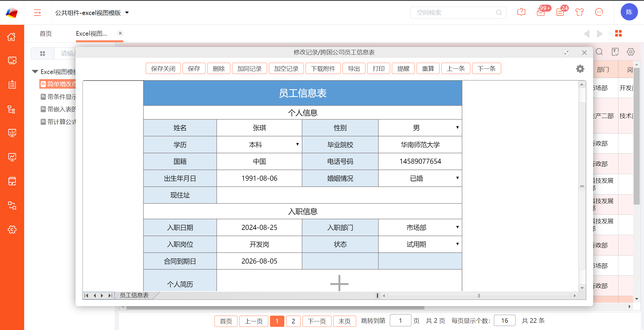Open the mail inbox with 99+ badge
Image resolution: width=644 pixels, height=330 pixels.
coord(541,12)
